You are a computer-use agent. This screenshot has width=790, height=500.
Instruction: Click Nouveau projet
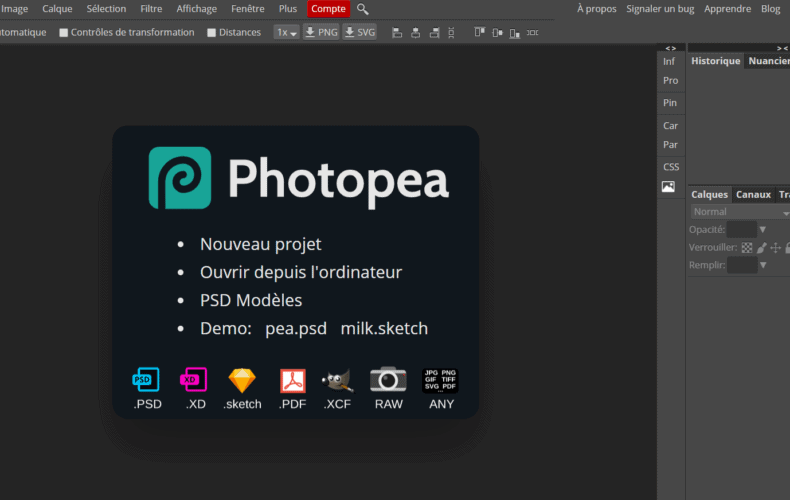260,244
